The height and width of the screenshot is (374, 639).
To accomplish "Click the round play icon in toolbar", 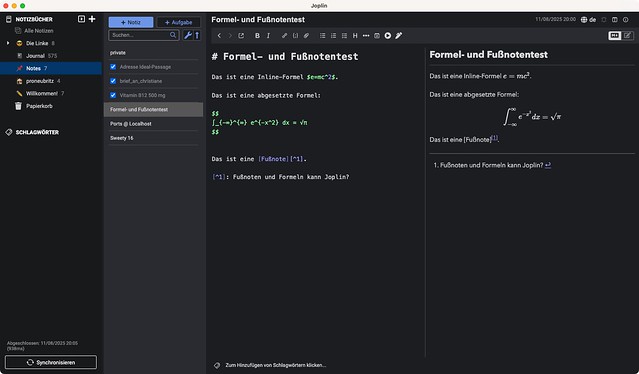I will (x=388, y=35).
